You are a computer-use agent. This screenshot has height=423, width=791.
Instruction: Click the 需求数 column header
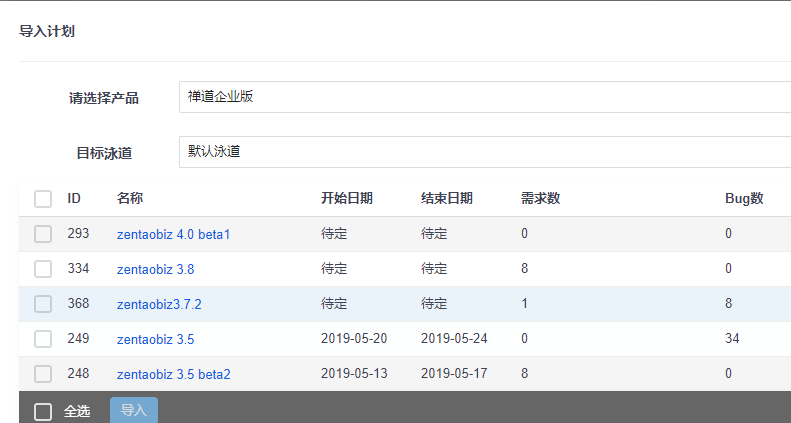tap(540, 198)
